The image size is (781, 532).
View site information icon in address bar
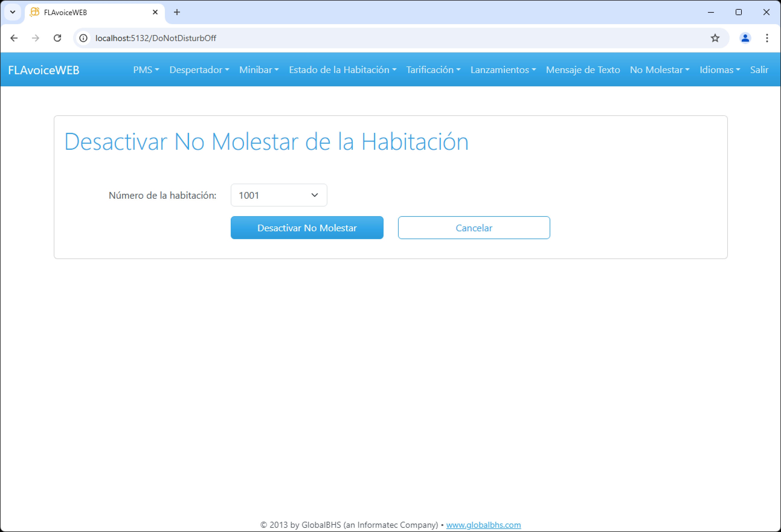coord(83,38)
